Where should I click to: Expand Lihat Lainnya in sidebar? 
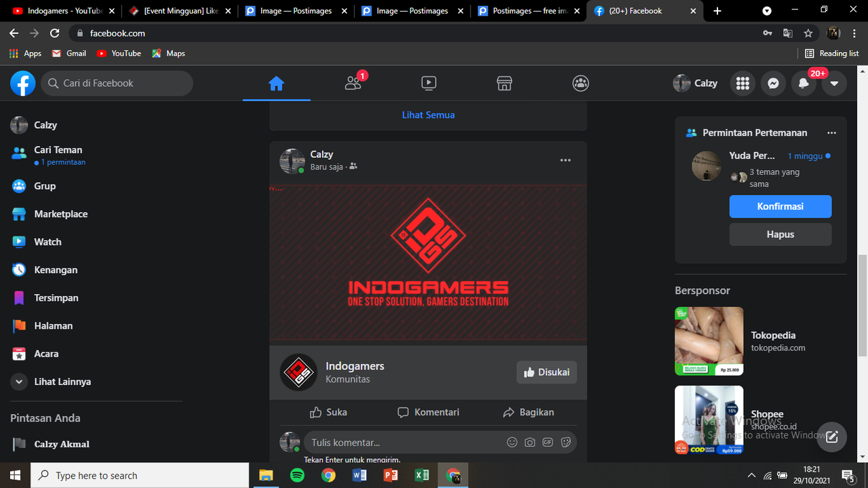point(95,382)
